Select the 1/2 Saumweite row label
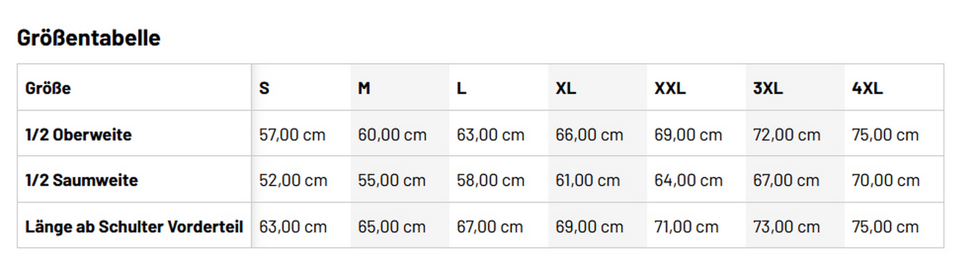 81,180
